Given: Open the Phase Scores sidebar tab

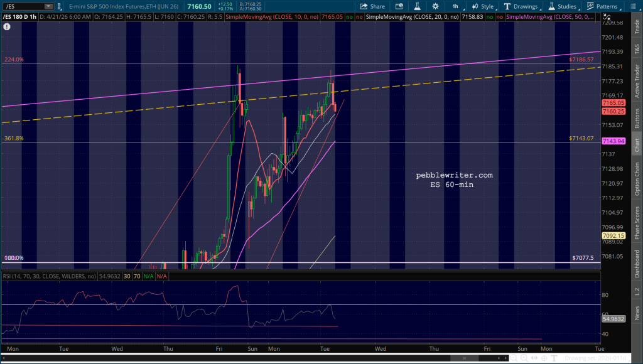Looking at the screenshot, I should 637,223.
